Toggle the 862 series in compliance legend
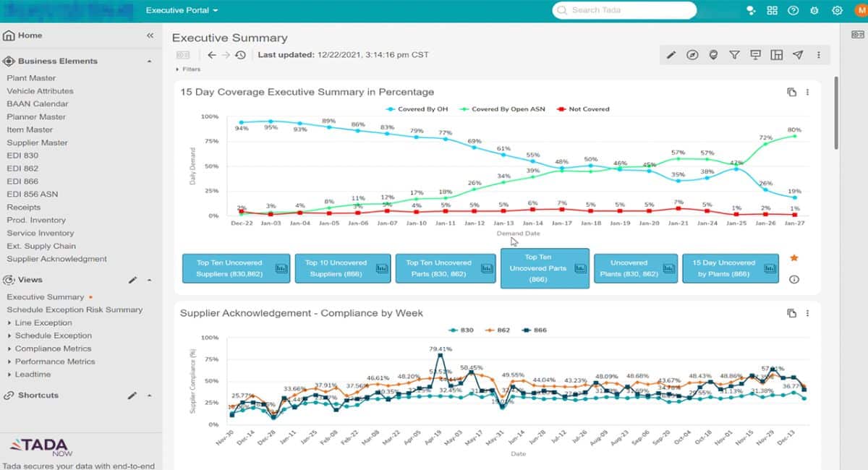The width and height of the screenshot is (868, 470). point(498,330)
